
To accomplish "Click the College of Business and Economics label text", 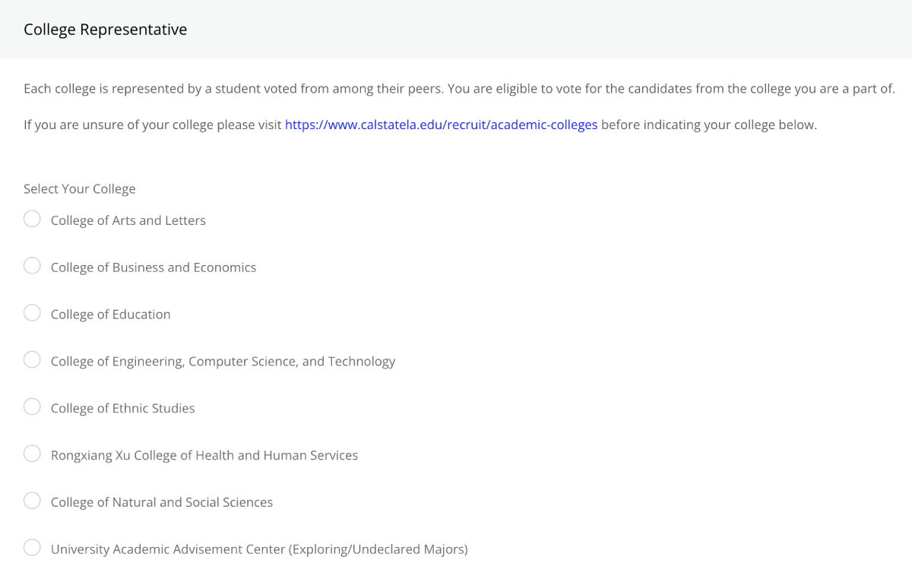I will 153,267.
